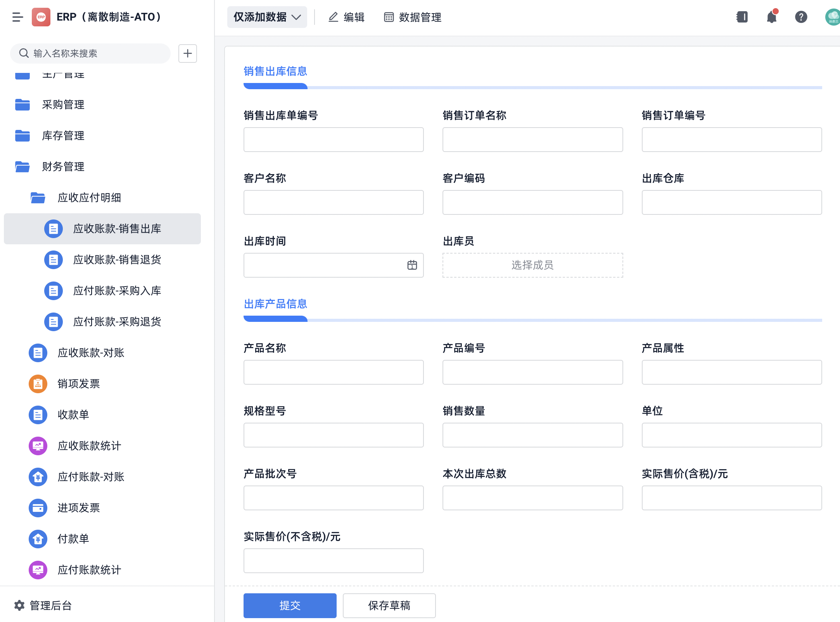Click the 产品批次号 input field
The width and height of the screenshot is (840, 622).
(334, 498)
